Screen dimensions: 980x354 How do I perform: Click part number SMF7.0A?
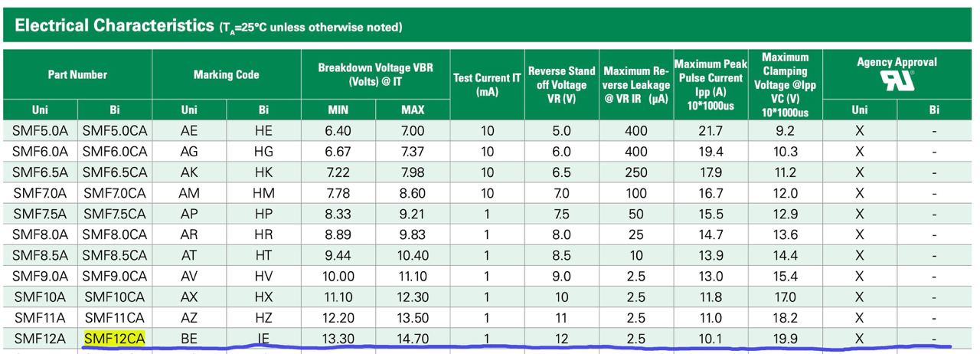[x=40, y=193]
